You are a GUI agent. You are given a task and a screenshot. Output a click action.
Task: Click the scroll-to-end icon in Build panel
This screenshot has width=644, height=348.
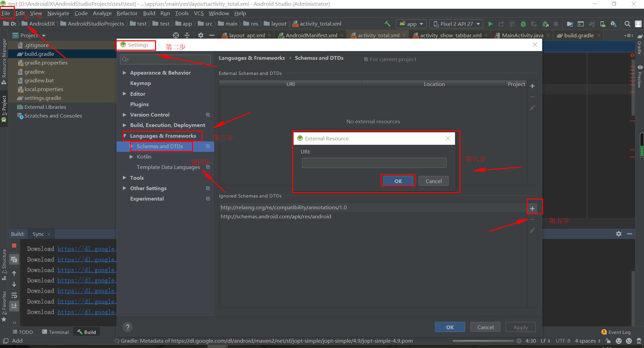14,306
